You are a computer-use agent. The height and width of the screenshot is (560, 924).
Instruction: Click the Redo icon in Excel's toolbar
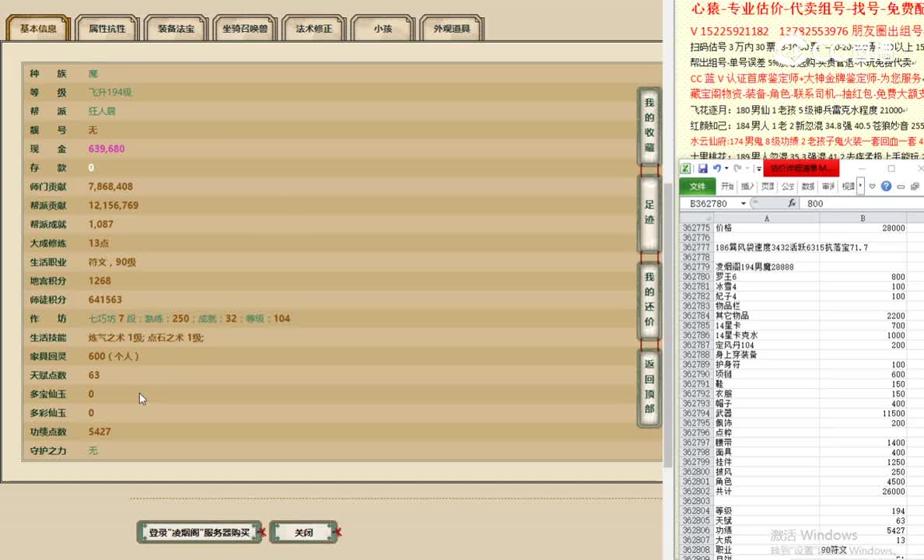pos(738,168)
